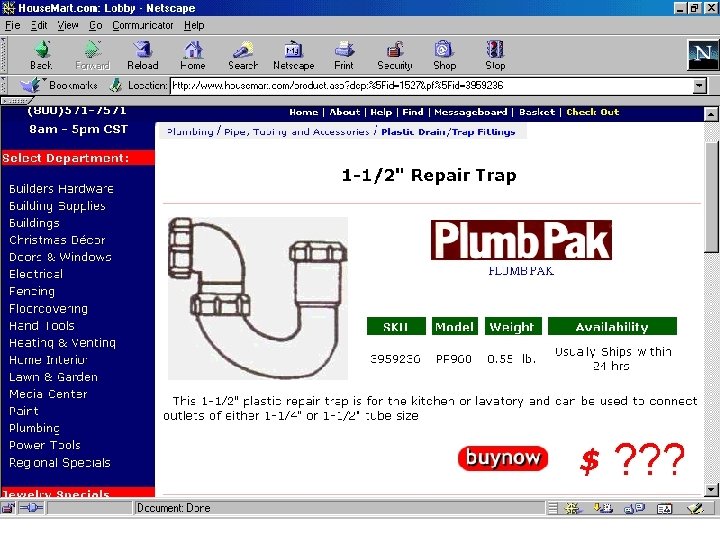Select Doors & Windows department
The height and width of the screenshot is (540, 720).
pyautogui.click(x=60, y=257)
